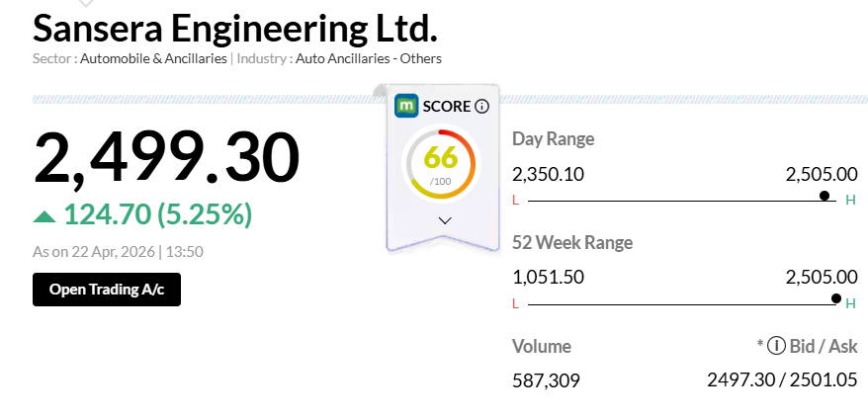Click the green M score logo icon
Viewport: 868px width, 419px height.
[406, 106]
